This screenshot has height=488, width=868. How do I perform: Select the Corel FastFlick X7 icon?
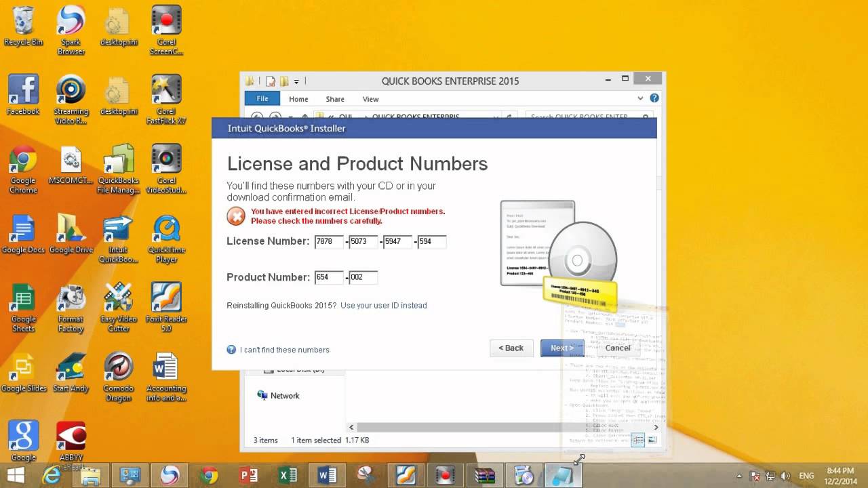pyautogui.click(x=166, y=100)
